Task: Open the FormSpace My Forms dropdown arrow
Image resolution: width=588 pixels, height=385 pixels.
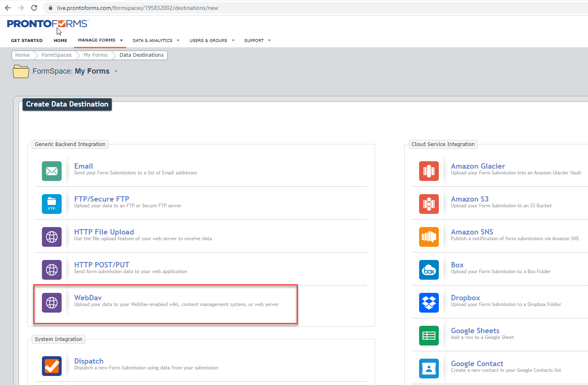Action: [116, 72]
